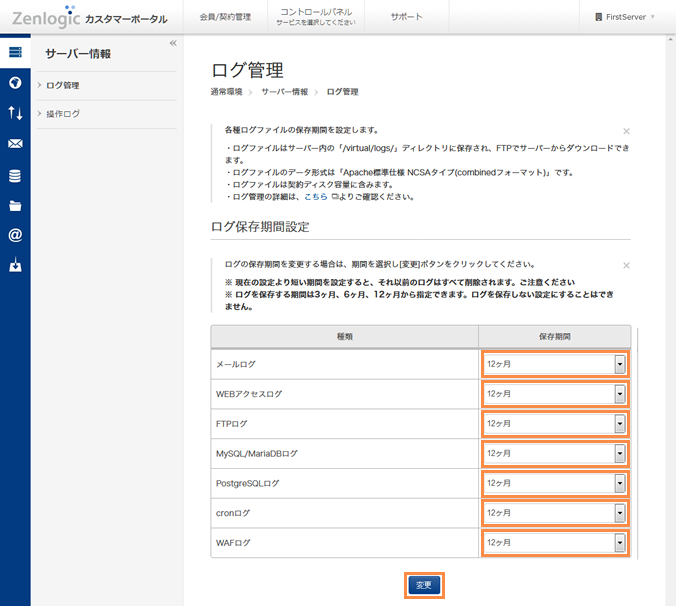Open the サポート top menu

pyautogui.click(x=406, y=17)
